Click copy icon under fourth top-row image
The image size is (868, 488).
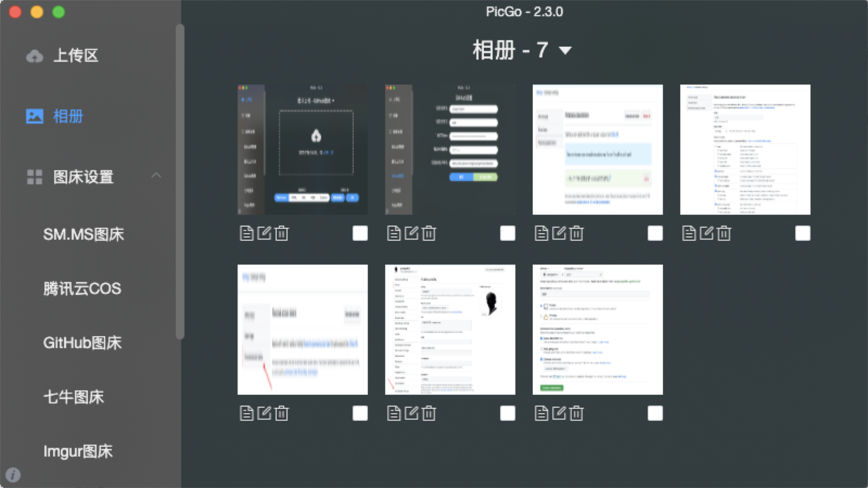(689, 233)
